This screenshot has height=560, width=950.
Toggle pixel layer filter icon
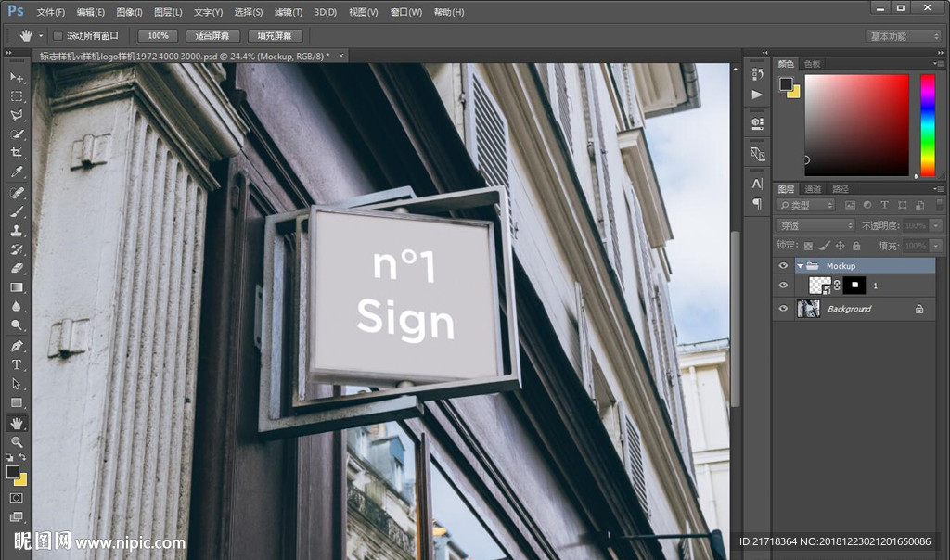pyautogui.click(x=850, y=205)
